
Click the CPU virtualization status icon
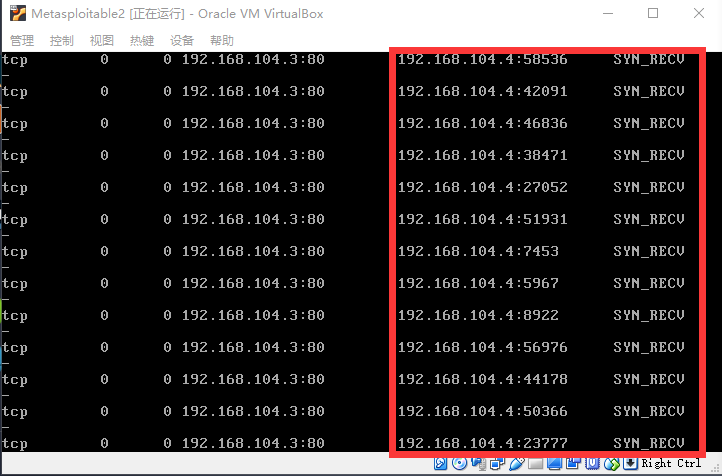tap(593, 464)
